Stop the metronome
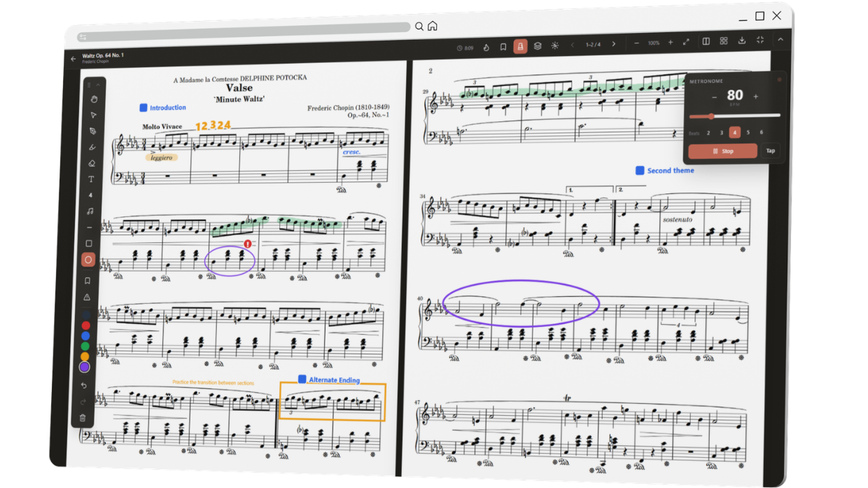Screen dimensions: 868x488 [723, 151]
